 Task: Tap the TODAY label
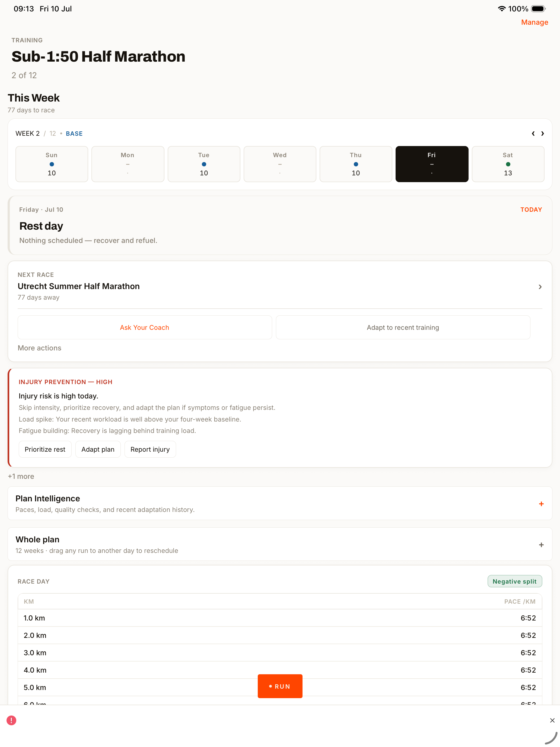click(531, 209)
